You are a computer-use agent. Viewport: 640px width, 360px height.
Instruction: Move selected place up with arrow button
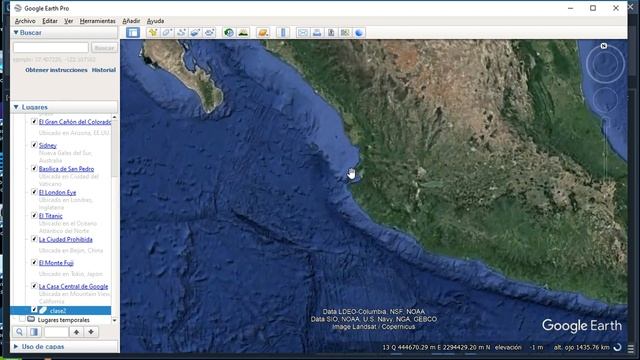coord(76,332)
